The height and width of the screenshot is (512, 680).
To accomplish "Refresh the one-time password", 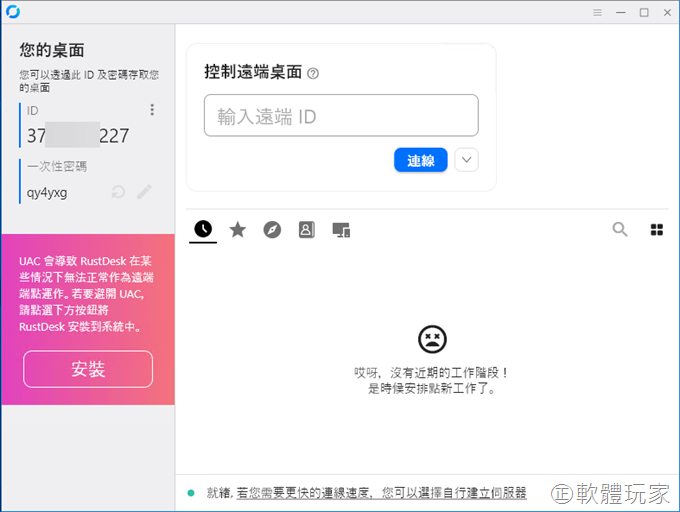I will [118, 192].
